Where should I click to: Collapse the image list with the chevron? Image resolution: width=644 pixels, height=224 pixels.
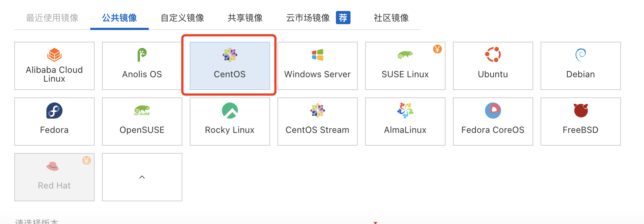[x=142, y=177]
